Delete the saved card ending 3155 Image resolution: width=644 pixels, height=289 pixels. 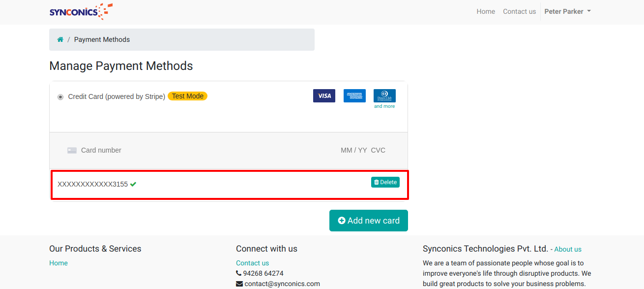coord(385,182)
